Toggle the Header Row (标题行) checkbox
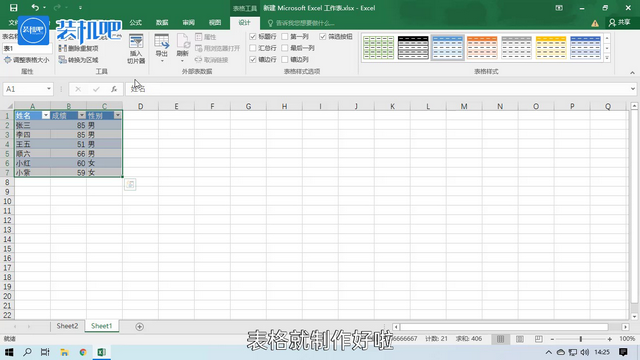This screenshot has width=640, height=360. pyautogui.click(x=253, y=37)
